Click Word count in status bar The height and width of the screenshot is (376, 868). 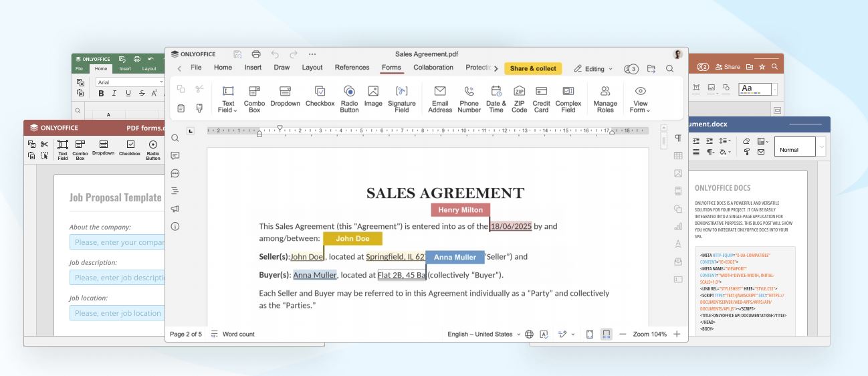click(233, 334)
